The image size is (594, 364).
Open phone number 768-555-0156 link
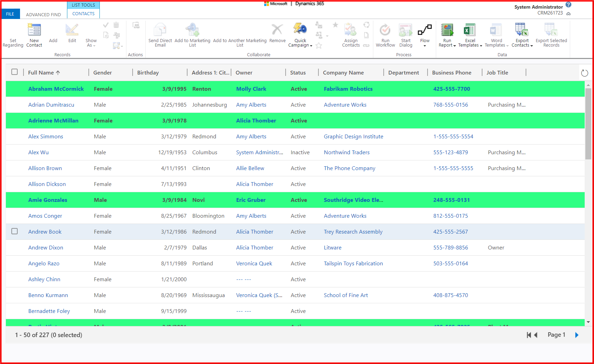451,105
